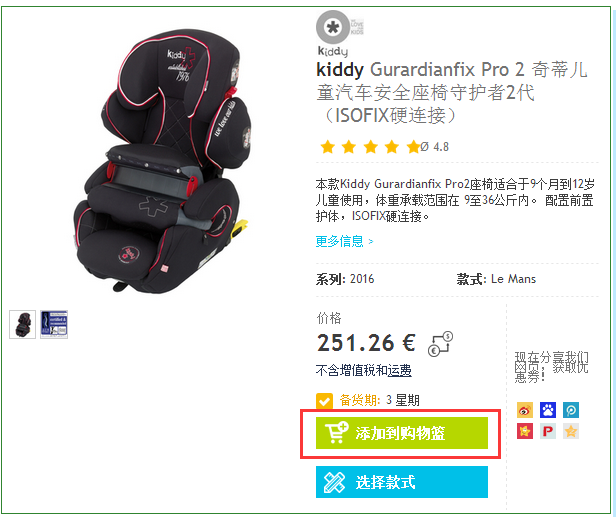The width and height of the screenshot is (616, 517).
Task: Click the orange availability checkmark box
Action: 324,401
